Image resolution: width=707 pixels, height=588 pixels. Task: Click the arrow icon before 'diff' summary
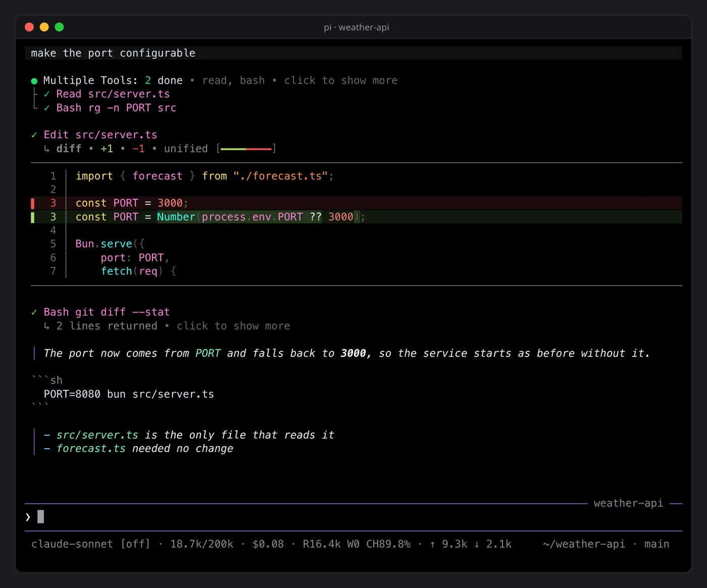[46, 149]
